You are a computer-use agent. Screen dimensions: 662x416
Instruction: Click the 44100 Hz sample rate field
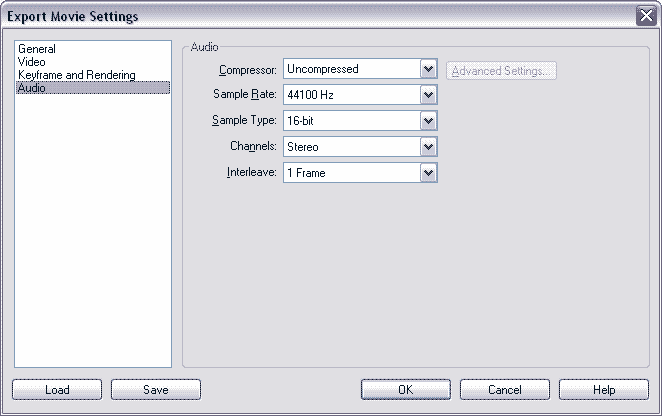pos(351,95)
